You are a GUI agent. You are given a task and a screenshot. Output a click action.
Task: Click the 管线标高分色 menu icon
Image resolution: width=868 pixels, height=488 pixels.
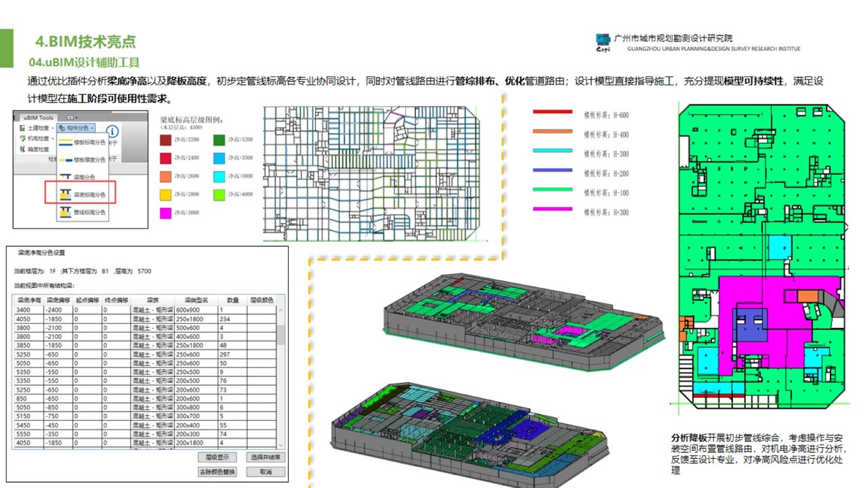click(x=65, y=211)
